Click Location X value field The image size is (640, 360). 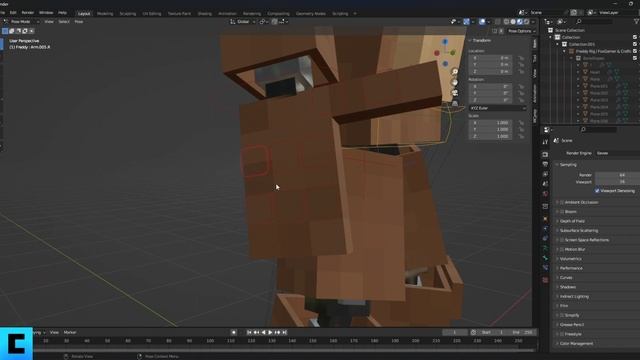click(x=490, y=58)
